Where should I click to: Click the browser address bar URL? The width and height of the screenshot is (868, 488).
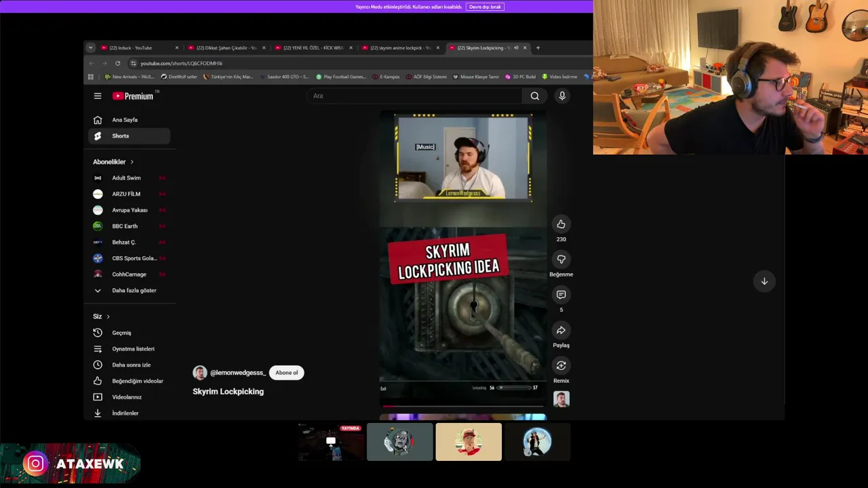click(x=181, y=63)
